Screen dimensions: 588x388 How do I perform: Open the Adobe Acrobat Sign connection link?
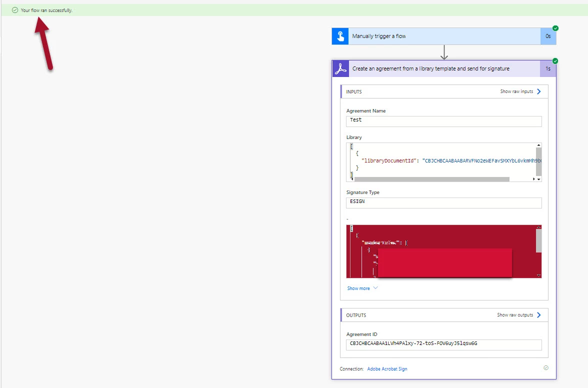click(x=387, y=369)
